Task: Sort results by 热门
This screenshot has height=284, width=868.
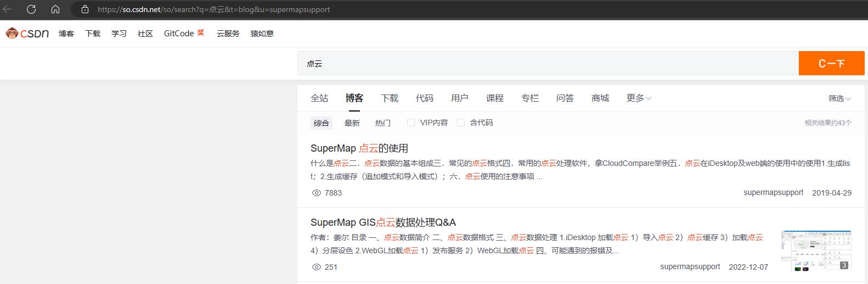Action: (383, 123)
